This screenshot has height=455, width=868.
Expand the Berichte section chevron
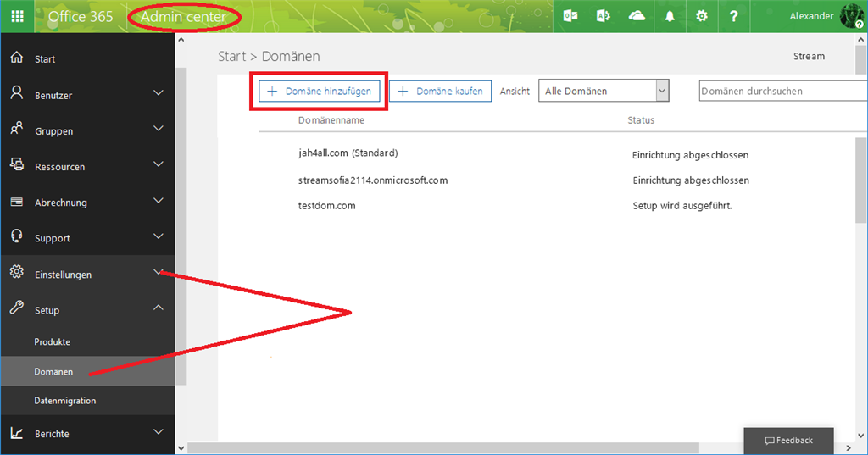[159, 432]
